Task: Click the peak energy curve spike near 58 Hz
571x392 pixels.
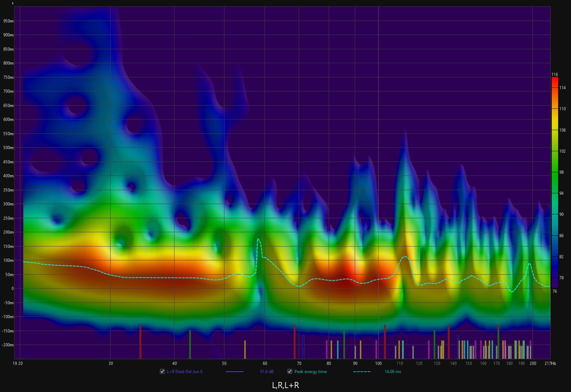Action: 258,240
